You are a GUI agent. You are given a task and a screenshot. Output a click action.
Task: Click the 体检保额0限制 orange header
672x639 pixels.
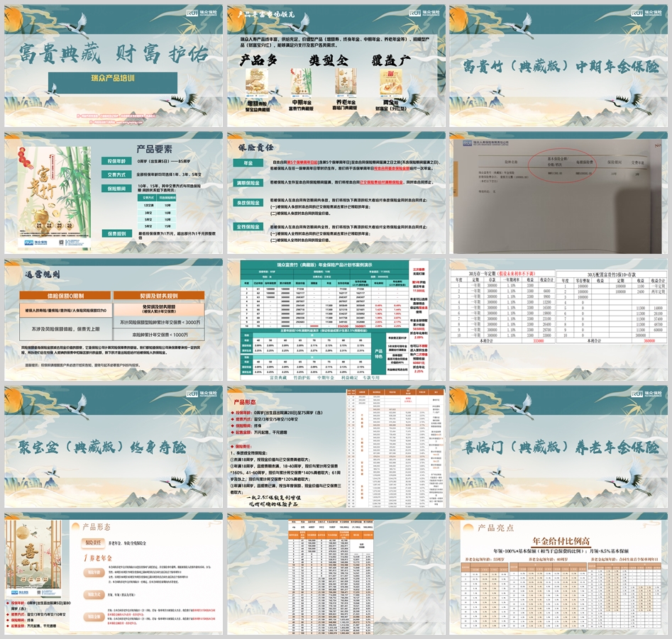coord(65,296)
